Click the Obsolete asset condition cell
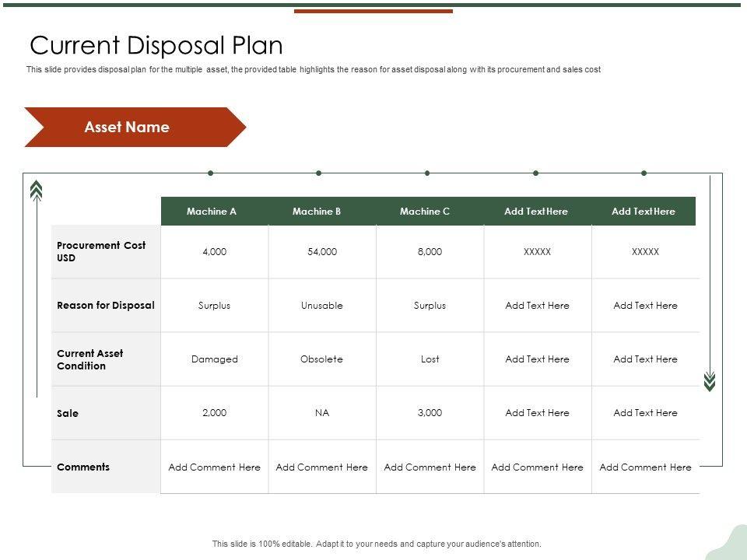 [x=322, y=359]
